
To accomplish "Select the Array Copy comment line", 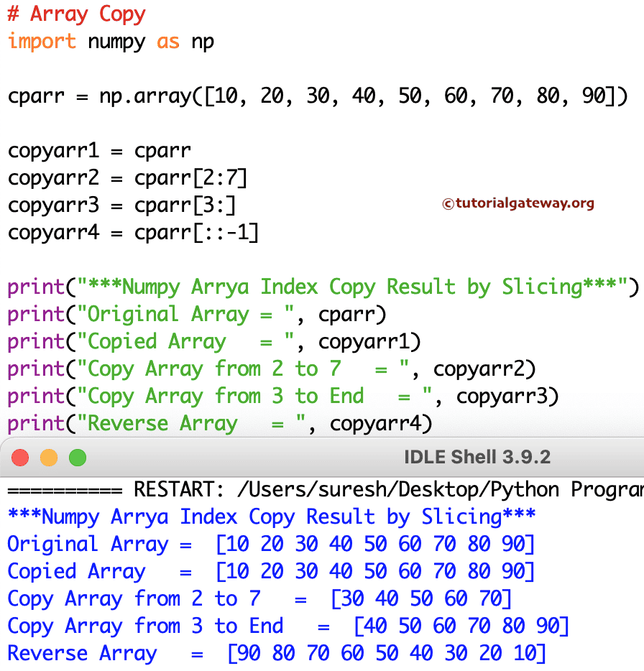I will coord(77,14).
